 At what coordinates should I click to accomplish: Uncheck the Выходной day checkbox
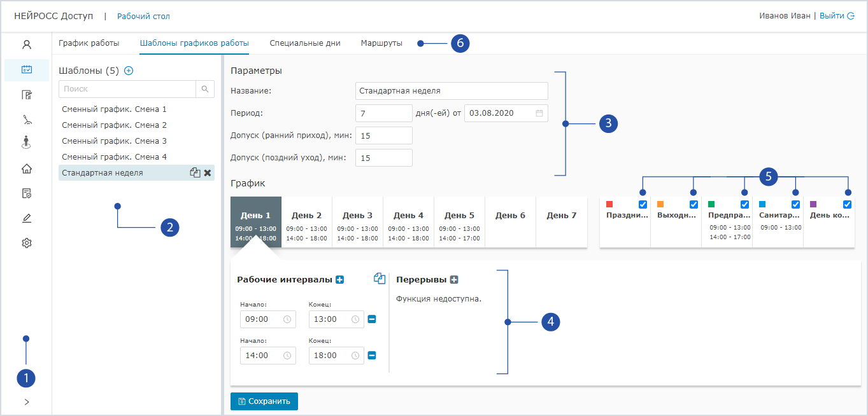tap(694, 204)
